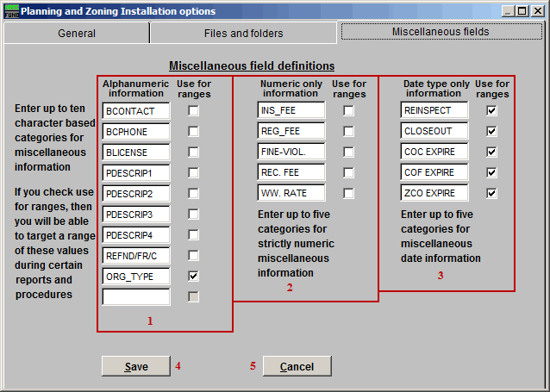The image size is (550, 392).
Task: Uncheck the ORG_TYPE ranges checkbox
Action: (193, 277)
